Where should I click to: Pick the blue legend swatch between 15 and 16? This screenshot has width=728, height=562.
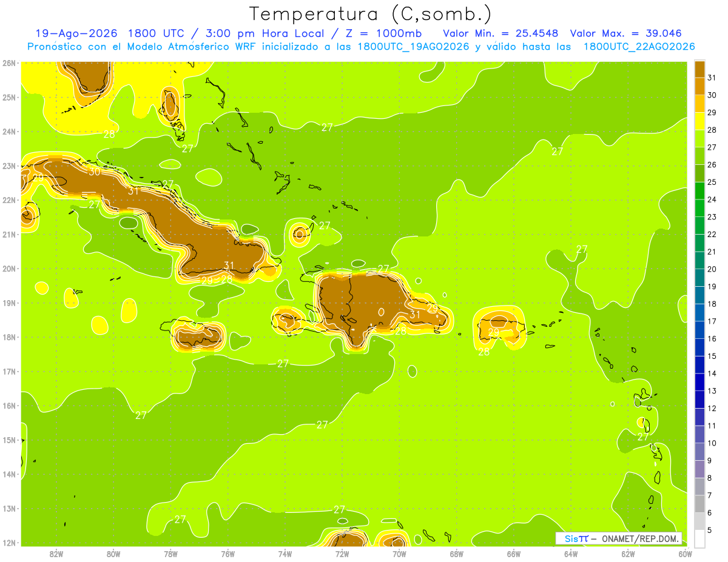[x=699, y=347]
